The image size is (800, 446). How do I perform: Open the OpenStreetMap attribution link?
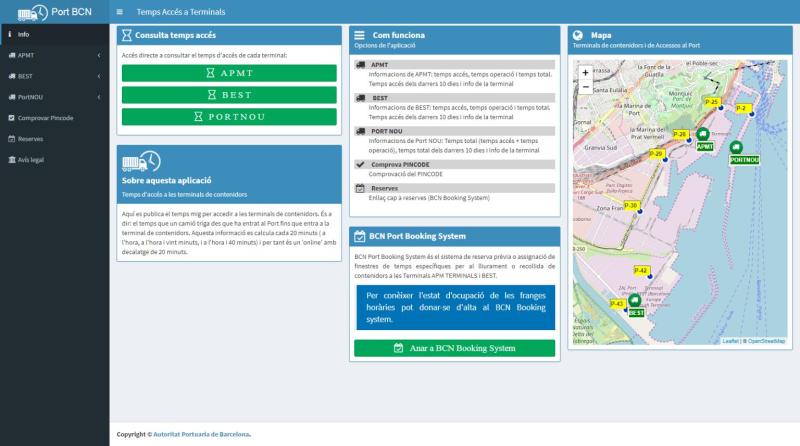point(766,341)
